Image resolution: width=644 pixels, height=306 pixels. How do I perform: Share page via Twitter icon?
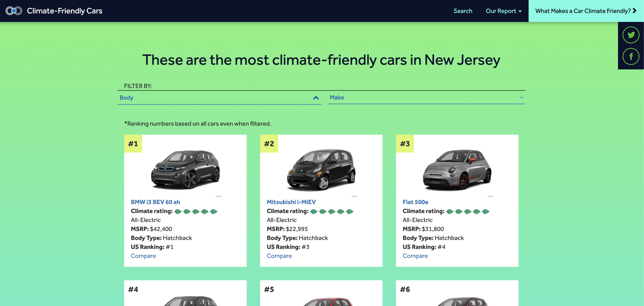coord(631,35)
